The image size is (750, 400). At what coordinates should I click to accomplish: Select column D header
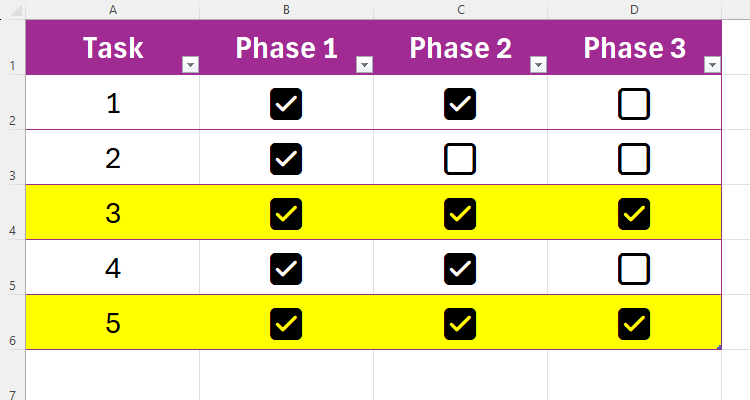(x=634, y=9)
